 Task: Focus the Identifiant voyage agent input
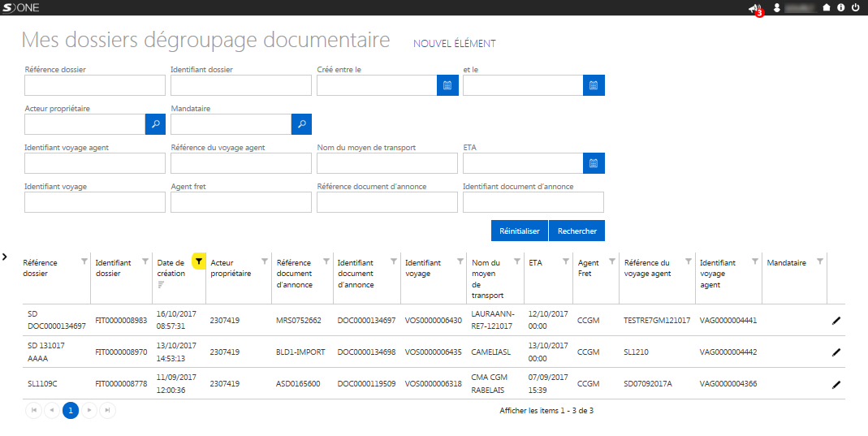click(x=95, y=163)
